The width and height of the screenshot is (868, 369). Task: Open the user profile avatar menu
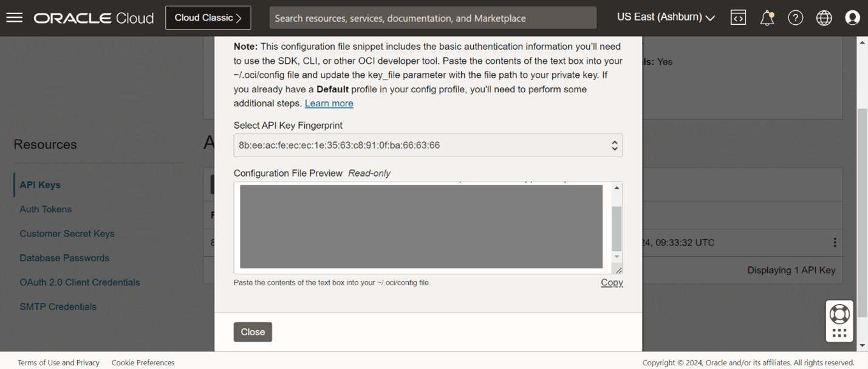coord(852,18)
